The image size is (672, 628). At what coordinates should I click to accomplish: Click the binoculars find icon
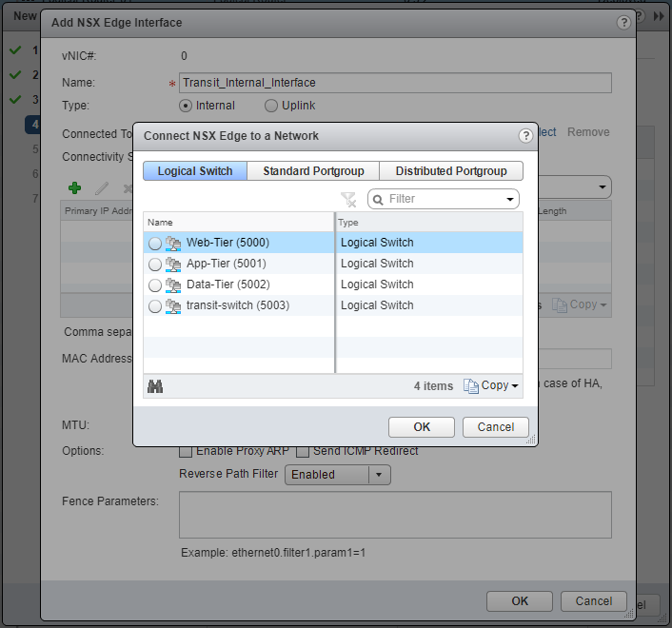155,386
